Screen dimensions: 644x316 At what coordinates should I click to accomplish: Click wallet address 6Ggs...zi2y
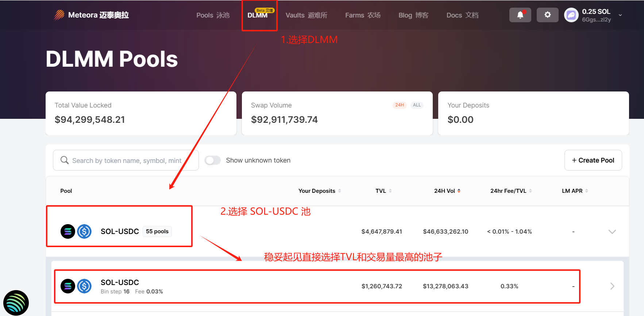pyautogui.click(x=596, y=20)
